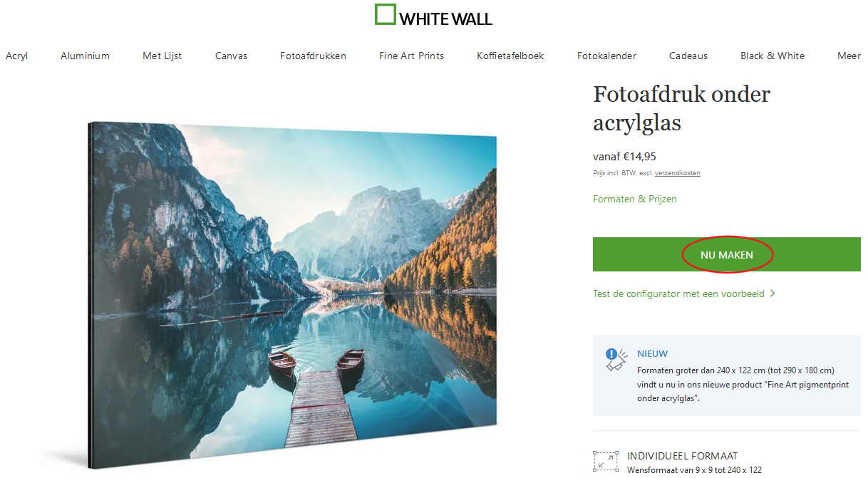Open the Met Lijst menu
The width and height of the screenshot is (868, 478).
[162, 56]
